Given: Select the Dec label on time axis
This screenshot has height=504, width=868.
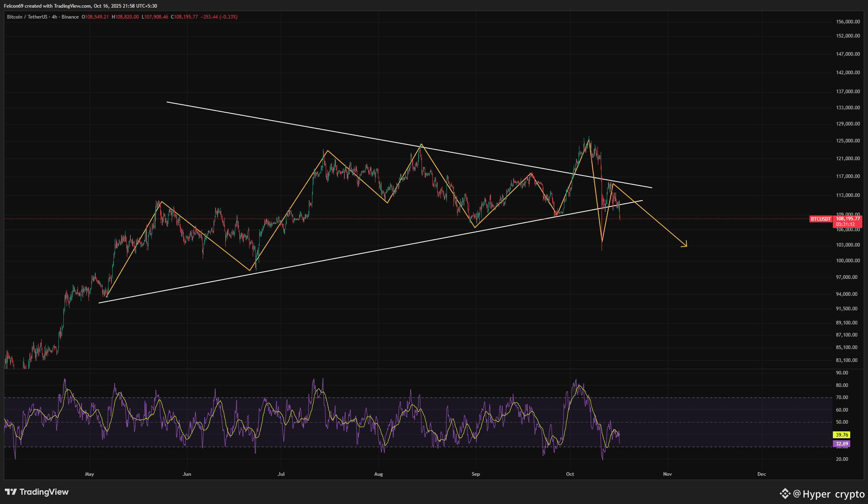Looking at the screenshot, I should [761, 474].
